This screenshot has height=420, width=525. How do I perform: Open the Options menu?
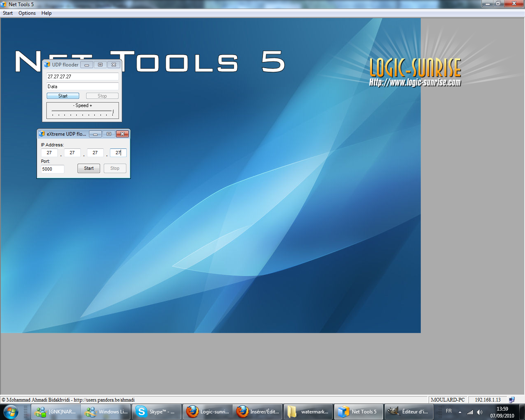[x=27, y=13]
